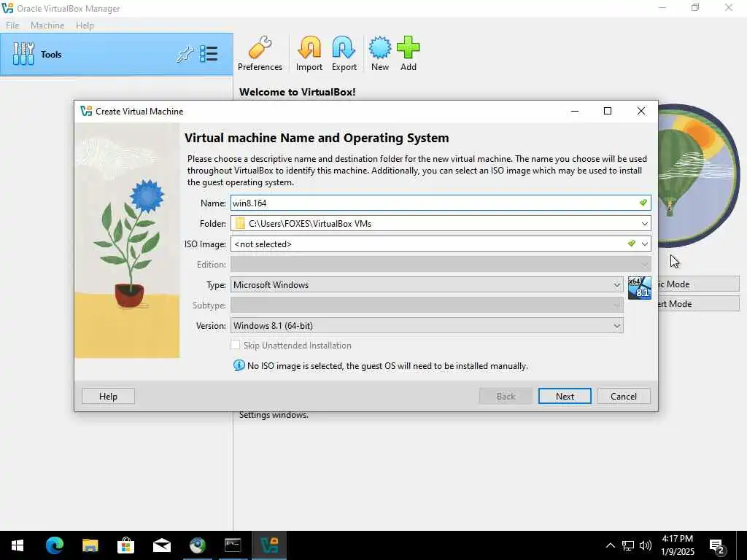The width and height of the screenshot is (747, 560).
Task: Click the Windows 8.1 x64 OS icon
Action: coord(639,288)
